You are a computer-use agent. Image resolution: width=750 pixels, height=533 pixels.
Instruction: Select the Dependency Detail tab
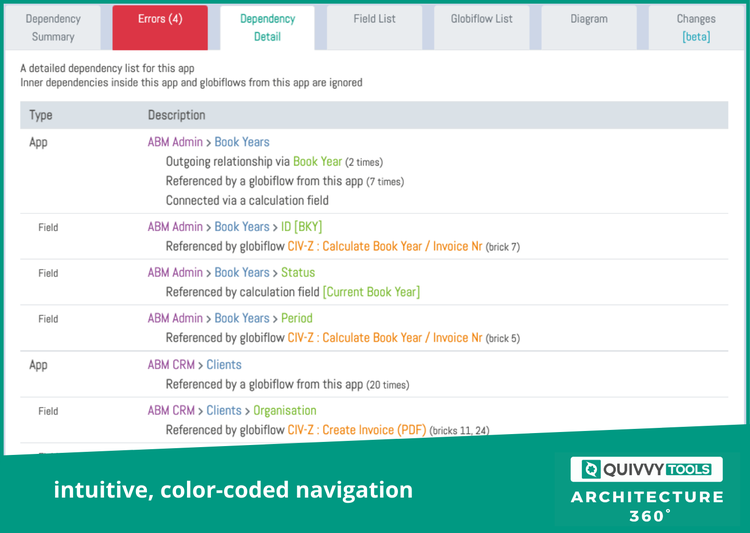[x=267, y=28]
